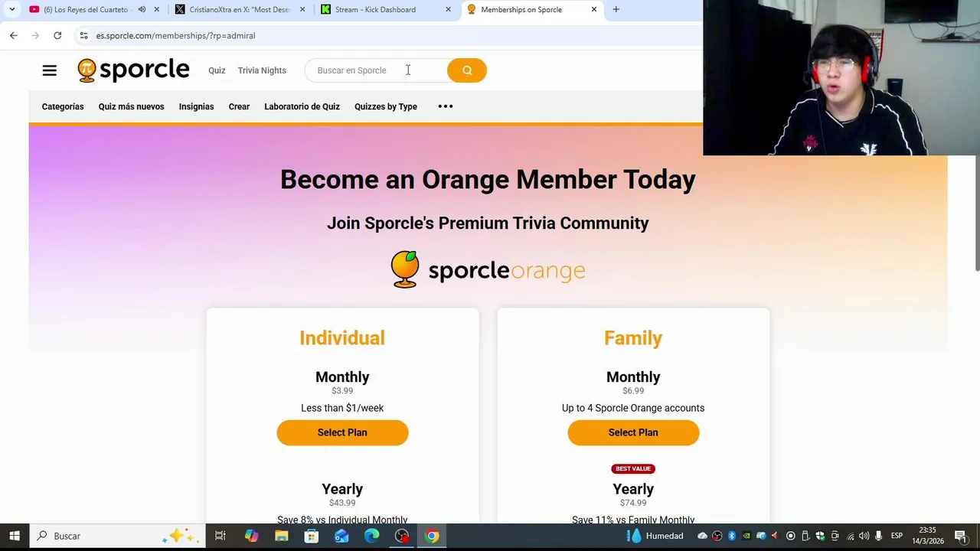The height and width of the screenshot is (551, 980).
Task: Open the taskbar clock and date
Action: coord(927,536)
